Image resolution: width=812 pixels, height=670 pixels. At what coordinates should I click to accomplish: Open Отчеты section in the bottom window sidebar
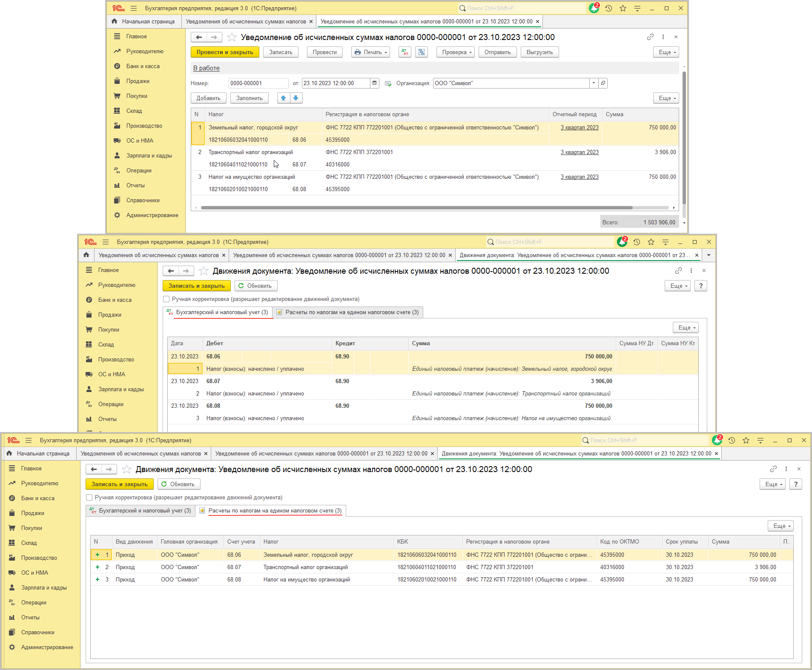30,618
